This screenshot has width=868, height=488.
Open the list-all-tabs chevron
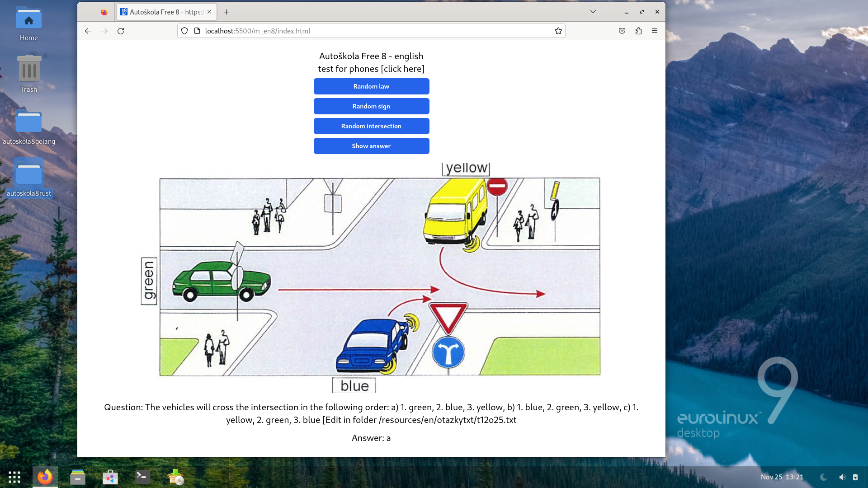click(x=593, y=12)
